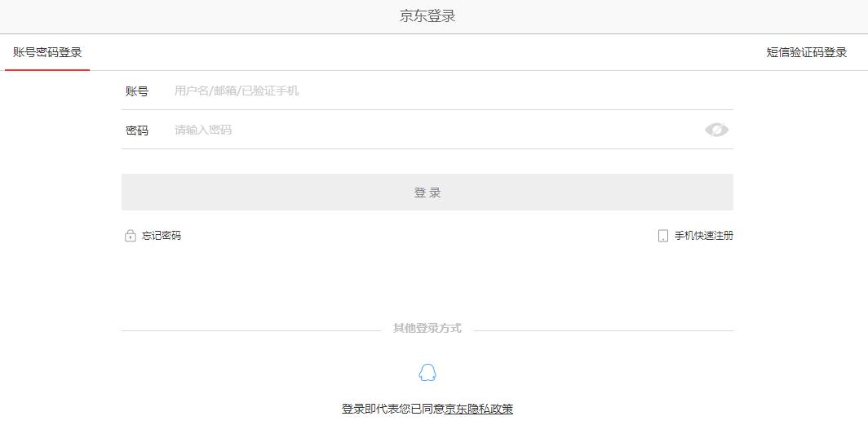Click the 其他登录方式 label
The image size is (868, 434).
pyautogui.click(x=427, y=328)
